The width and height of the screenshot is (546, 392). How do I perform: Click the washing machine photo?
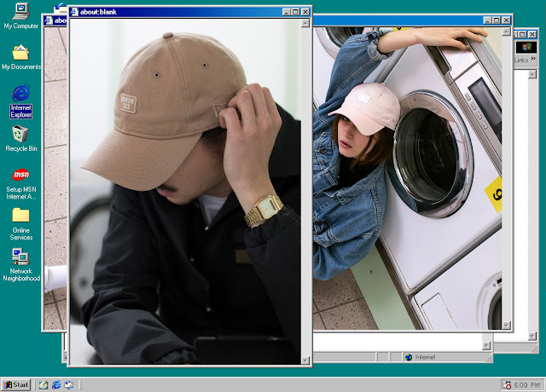[x=408, y=178]
